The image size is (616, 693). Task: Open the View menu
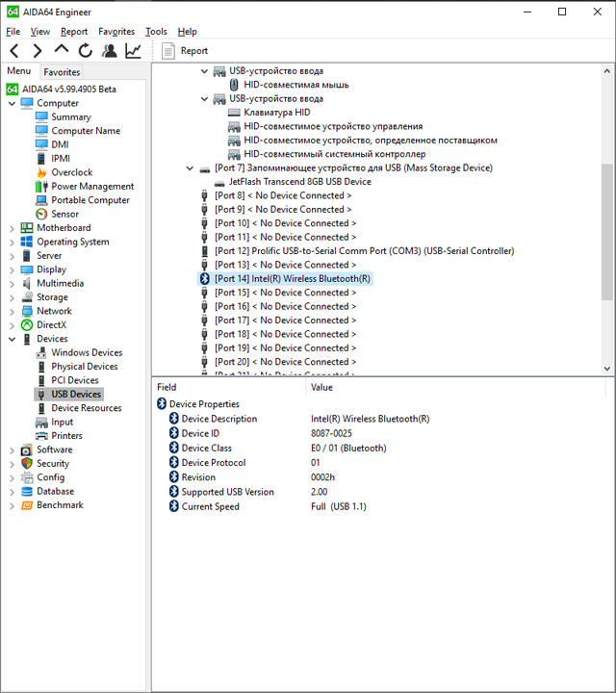[x=39, y=32]
